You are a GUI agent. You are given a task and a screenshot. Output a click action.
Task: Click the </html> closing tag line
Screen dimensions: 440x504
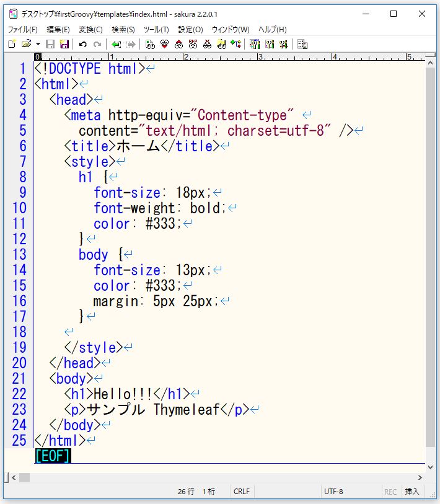tap(60, 440)
